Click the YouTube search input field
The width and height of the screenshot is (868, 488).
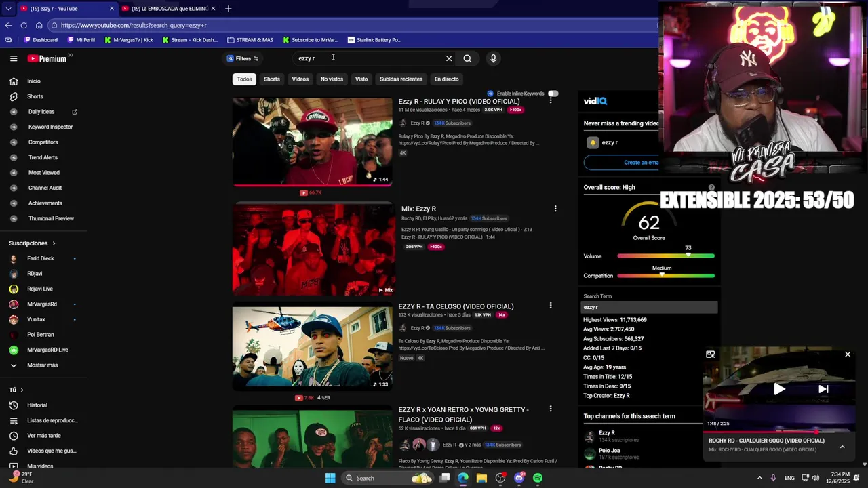pos(370,58)
